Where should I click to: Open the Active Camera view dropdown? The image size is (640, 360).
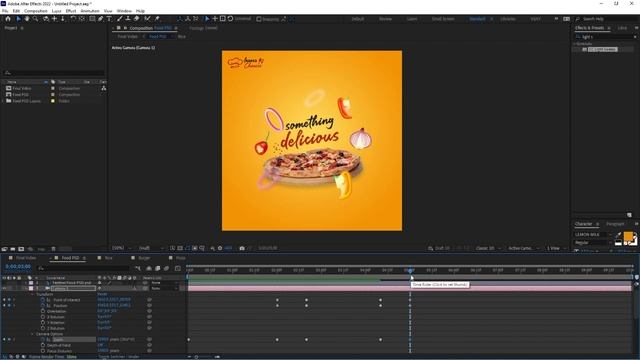tap(524, 248)
